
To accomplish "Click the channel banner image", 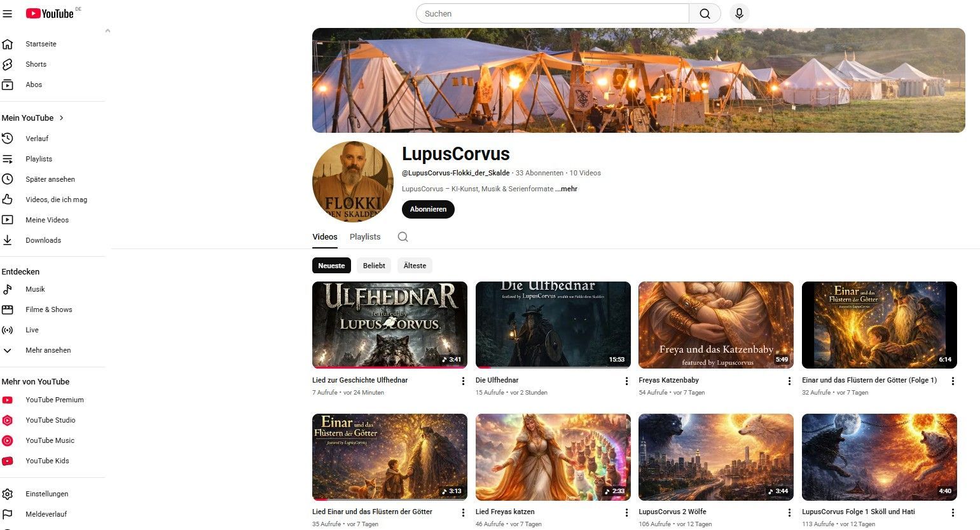I will 638,80.
